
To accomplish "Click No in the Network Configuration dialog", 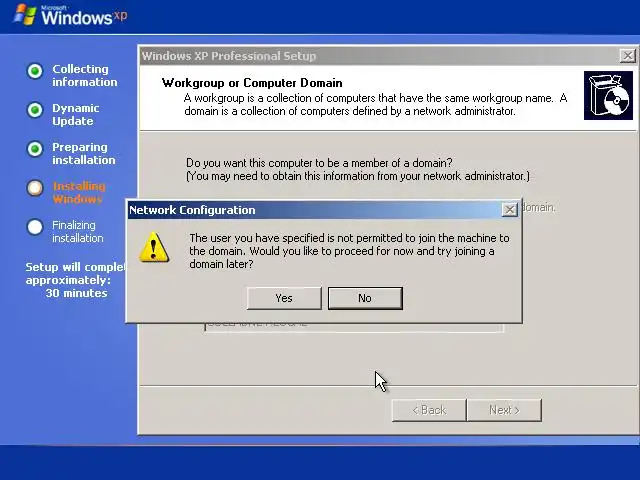I will pyautogui.click(x=365, y=298).
